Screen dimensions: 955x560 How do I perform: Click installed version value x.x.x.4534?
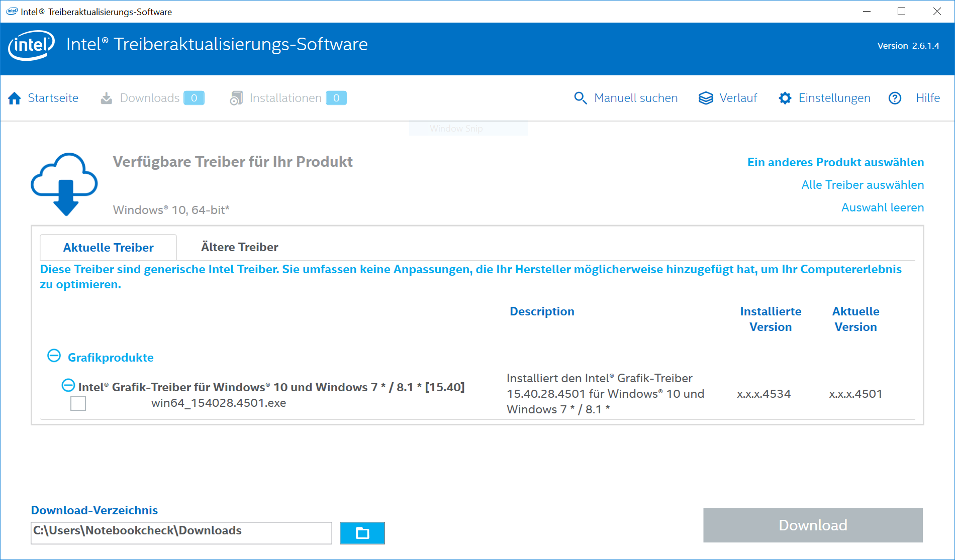[763, 394]
